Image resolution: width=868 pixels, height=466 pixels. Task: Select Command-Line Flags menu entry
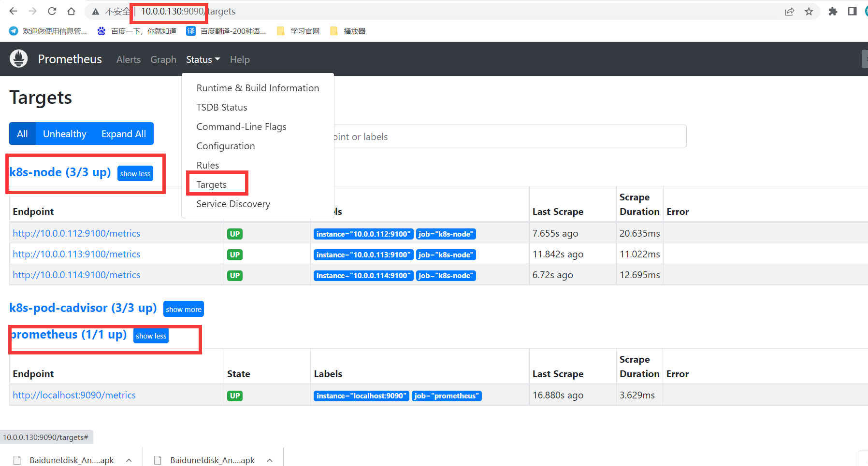point(258,127)
